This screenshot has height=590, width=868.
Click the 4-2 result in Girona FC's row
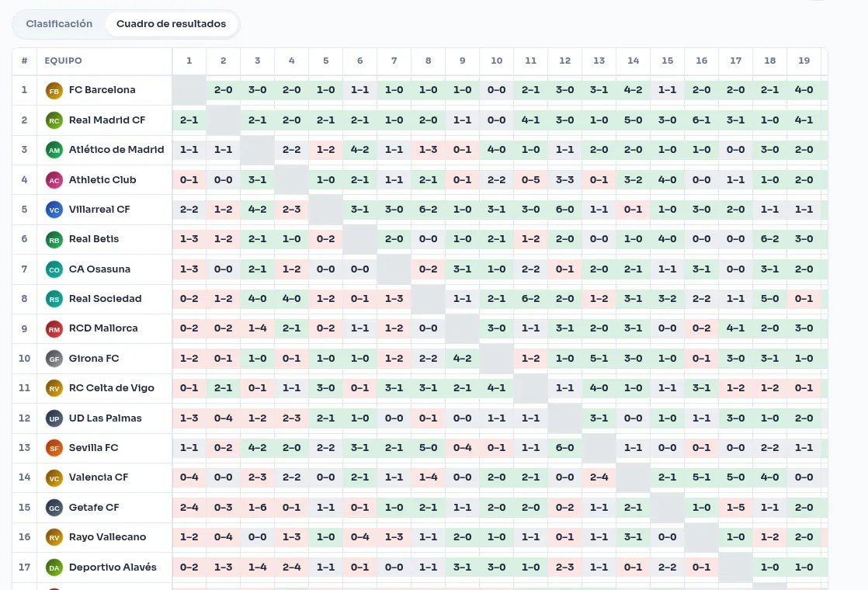pos(462,358)
